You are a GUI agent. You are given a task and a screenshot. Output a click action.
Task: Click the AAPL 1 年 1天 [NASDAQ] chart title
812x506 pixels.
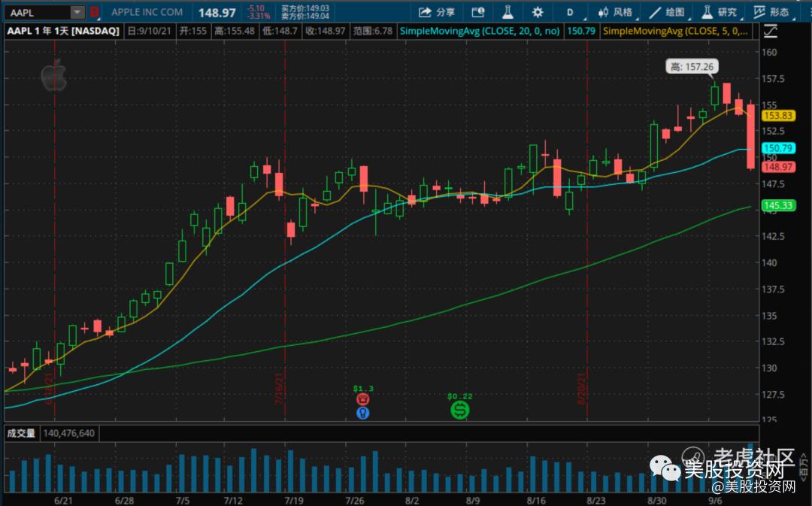tap(63, 31)
